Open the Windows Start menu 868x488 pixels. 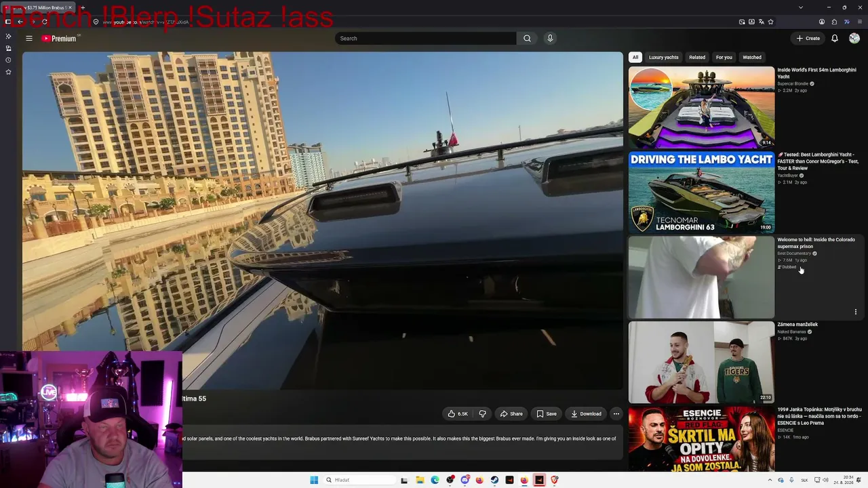[x=314, y=480]
